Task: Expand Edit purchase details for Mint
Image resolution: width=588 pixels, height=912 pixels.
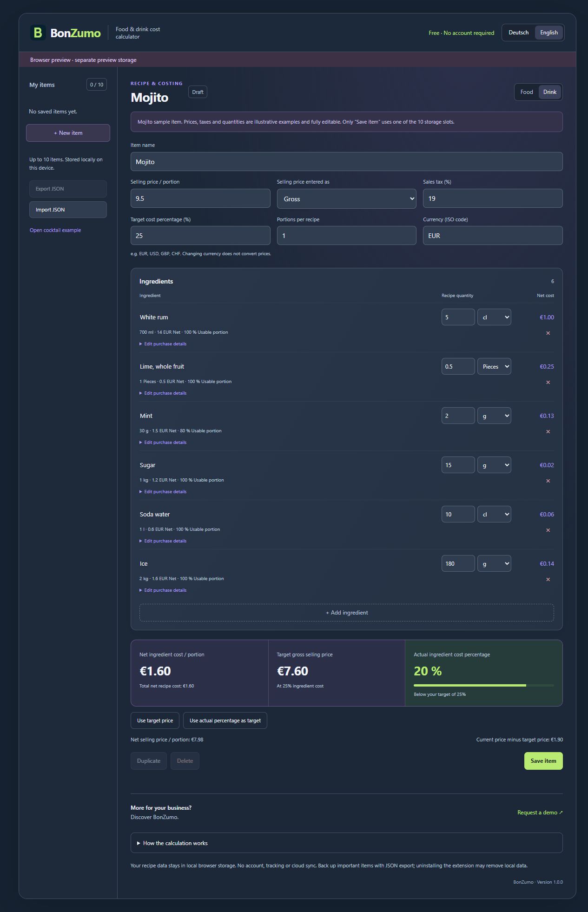Action: pos(163,443)
